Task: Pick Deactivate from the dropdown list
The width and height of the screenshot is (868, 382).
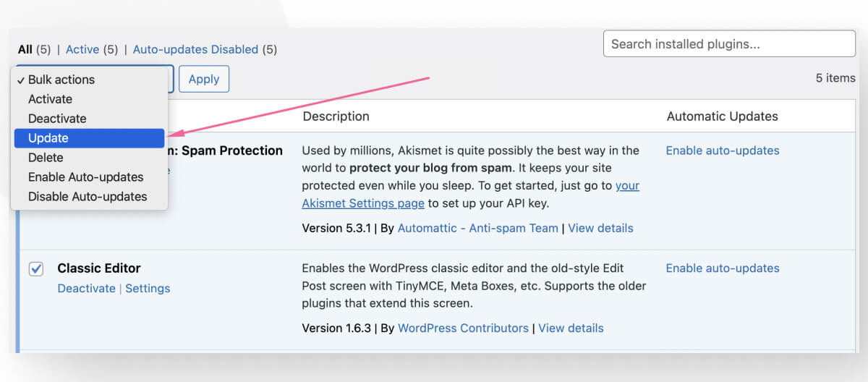Action: tap(57, 119)
